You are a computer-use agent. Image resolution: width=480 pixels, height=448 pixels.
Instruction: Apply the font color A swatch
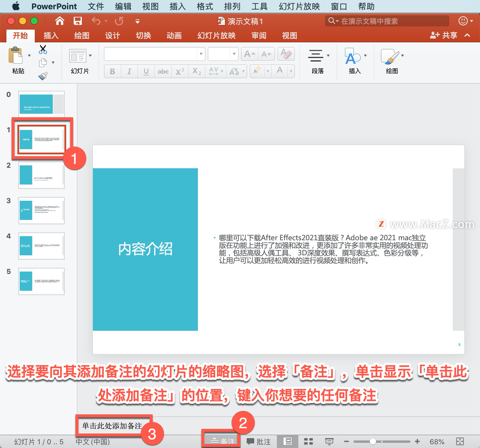pos(280,71)
